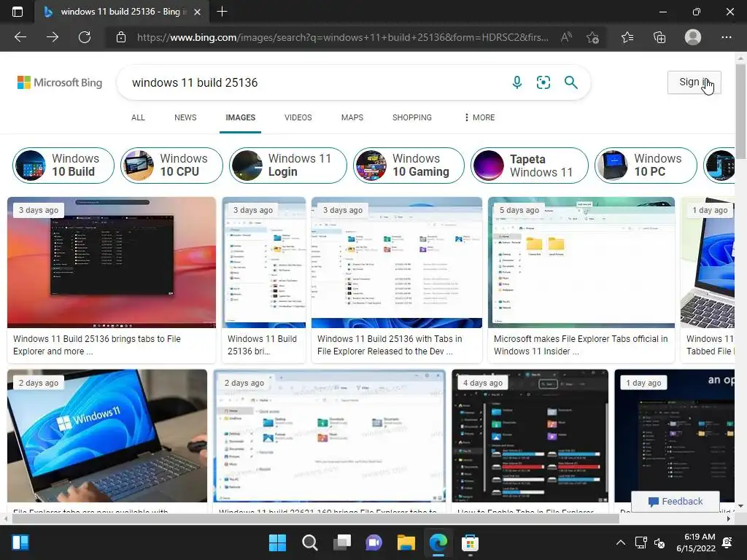This screenshot has height=560, width=747.
Task: Click the vertical page scrollbar thumb
Action: tap(740, 112)
